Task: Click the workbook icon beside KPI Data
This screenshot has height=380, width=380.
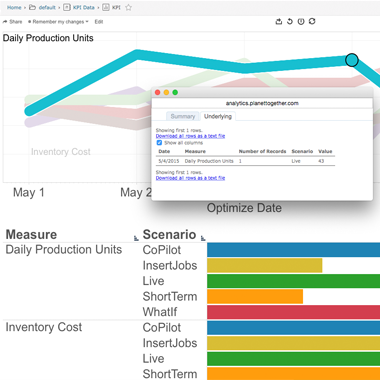Action: click(66, 7)
